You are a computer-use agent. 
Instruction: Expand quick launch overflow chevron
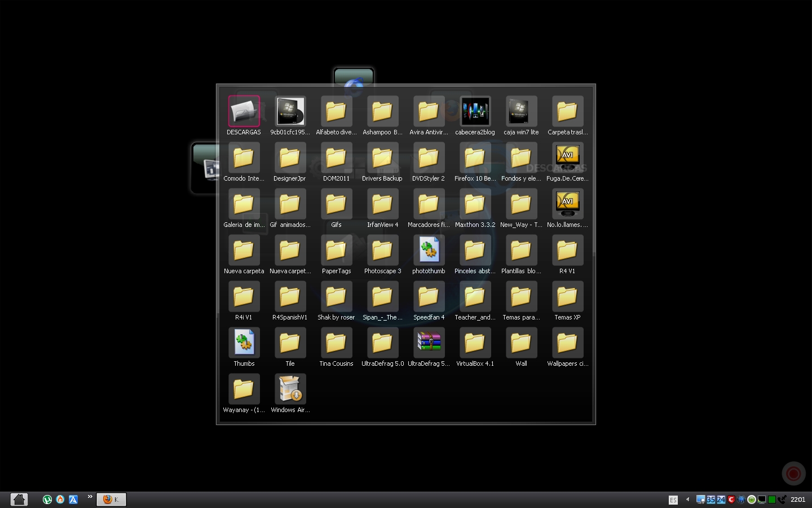(x=90, y=497)
